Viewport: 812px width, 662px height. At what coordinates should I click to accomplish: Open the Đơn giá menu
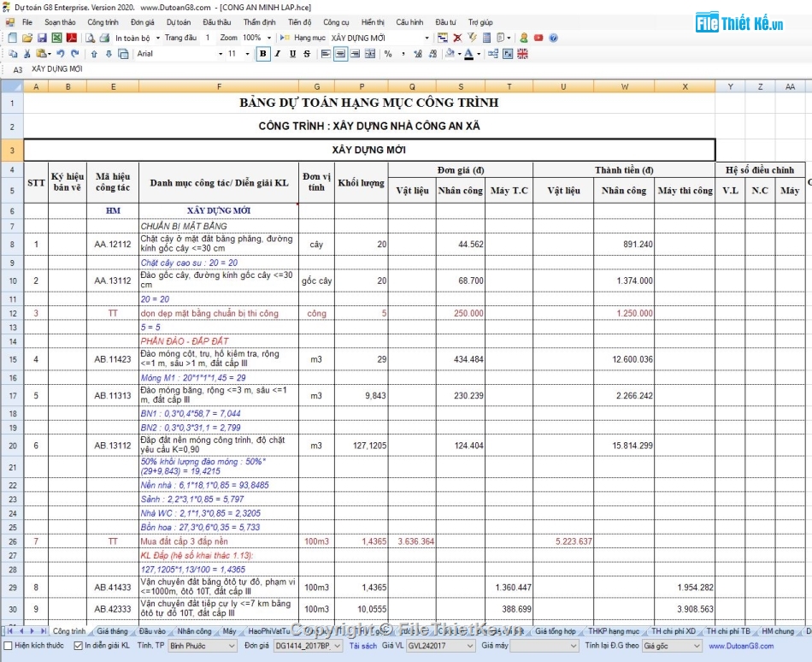[x=143, y=22]
